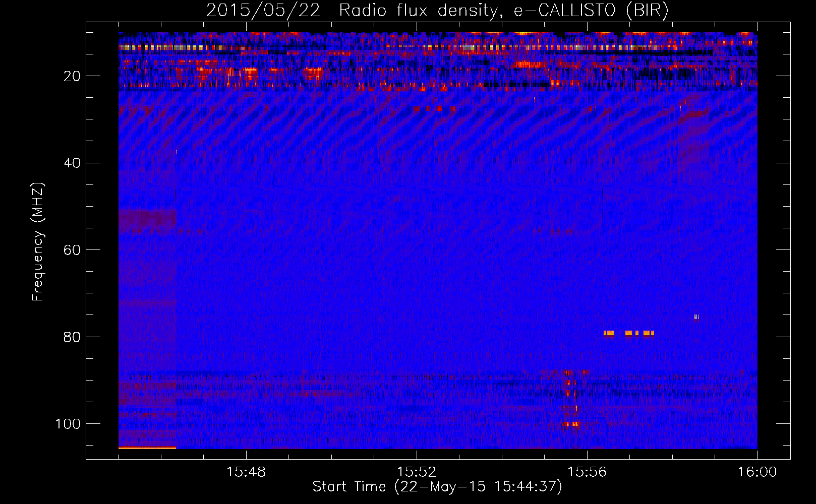
Task: Click the 15:48 time tick label
Action: [x=246, y=472]
